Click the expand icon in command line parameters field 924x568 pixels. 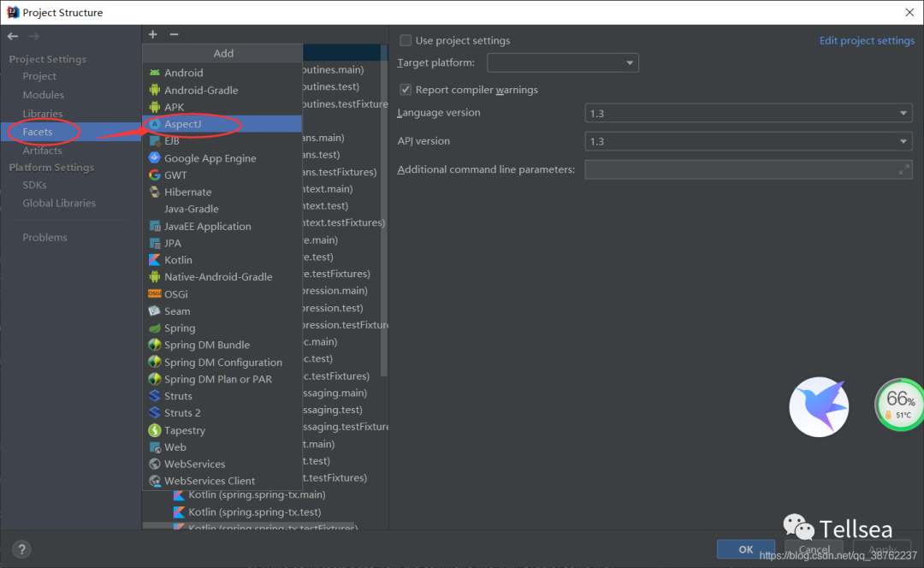(x=904, y=169)
